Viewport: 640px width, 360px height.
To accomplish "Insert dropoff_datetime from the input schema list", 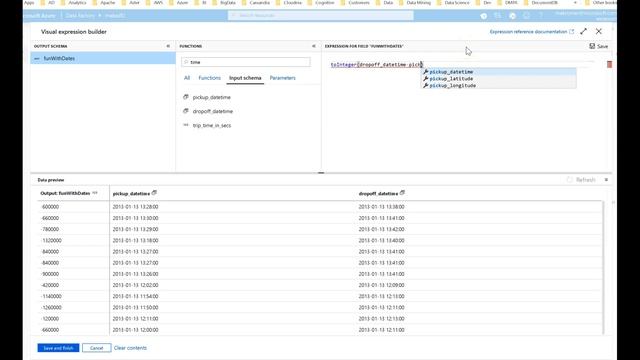I will coord(213,111).
